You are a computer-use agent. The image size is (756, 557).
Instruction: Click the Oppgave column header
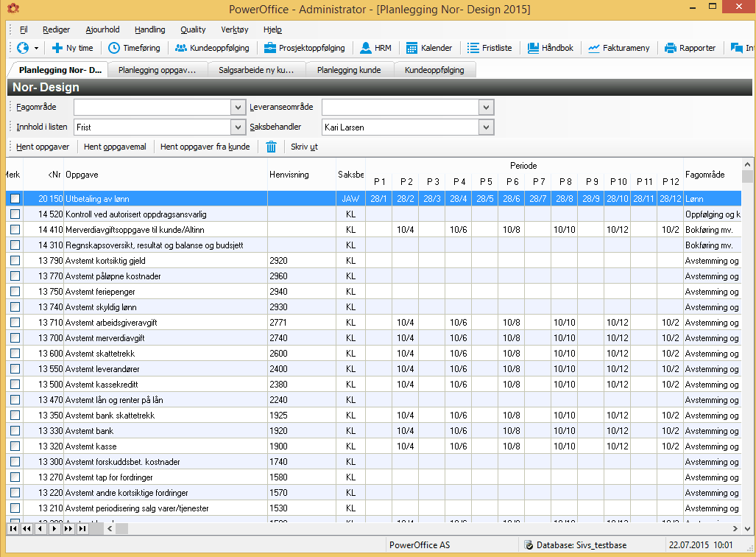(x=166, y=174)
